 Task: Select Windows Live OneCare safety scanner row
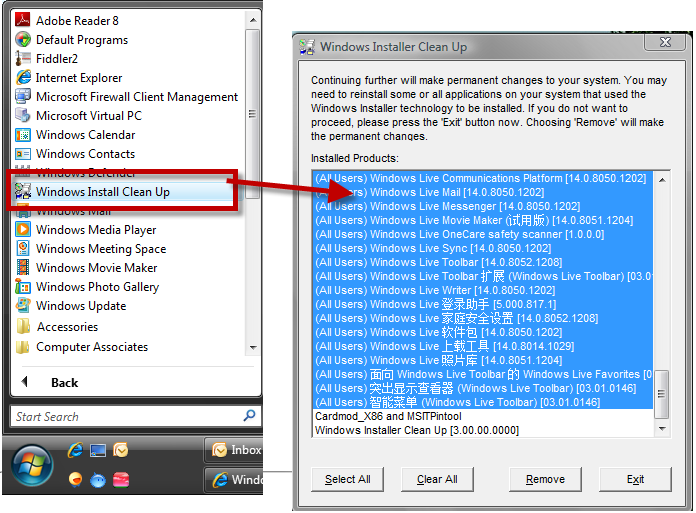tap(483, 234)
